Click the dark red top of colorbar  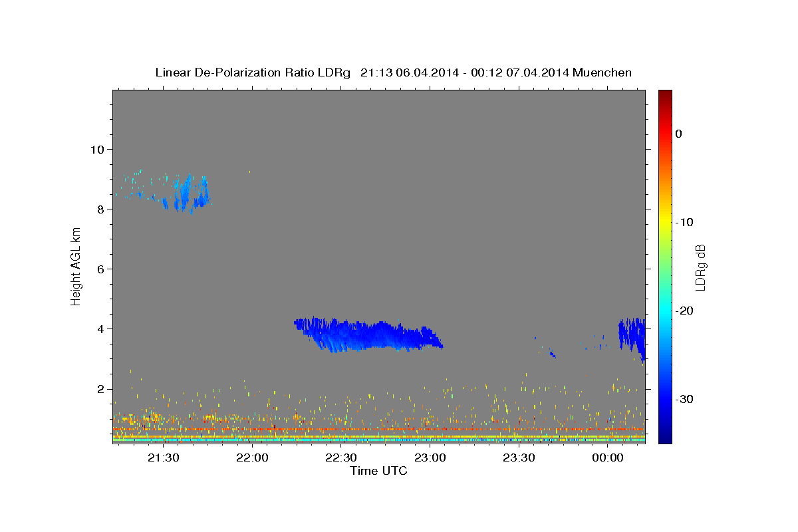click(665, 95)
